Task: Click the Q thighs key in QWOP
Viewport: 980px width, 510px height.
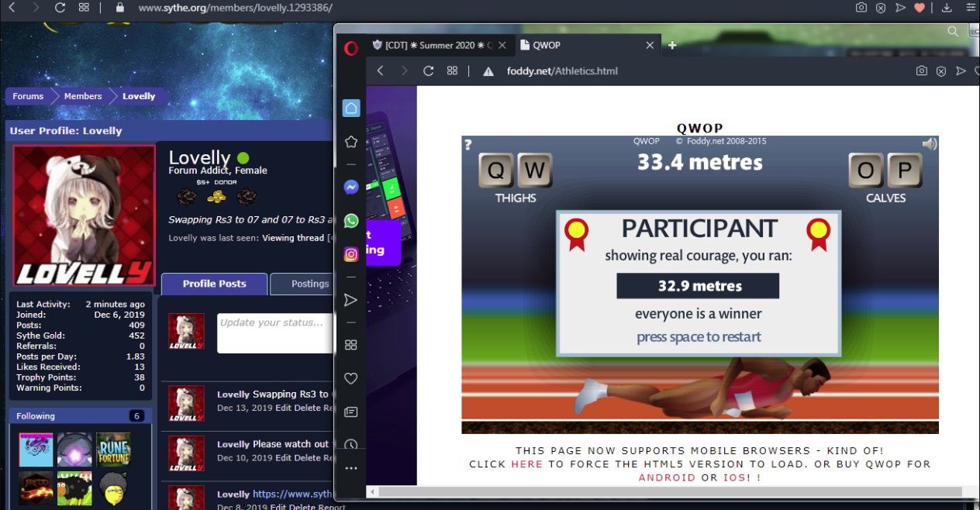Action: pyautogui.click(x=496, y=171)
